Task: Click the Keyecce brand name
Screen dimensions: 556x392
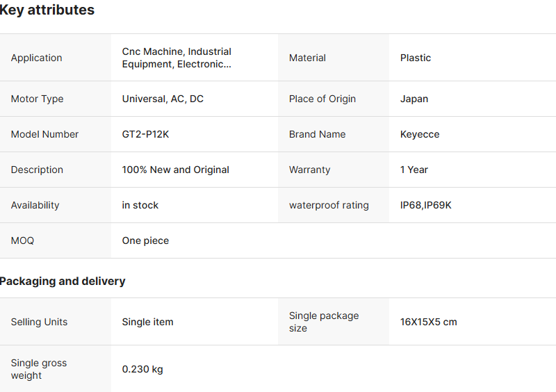Action: 420,134
